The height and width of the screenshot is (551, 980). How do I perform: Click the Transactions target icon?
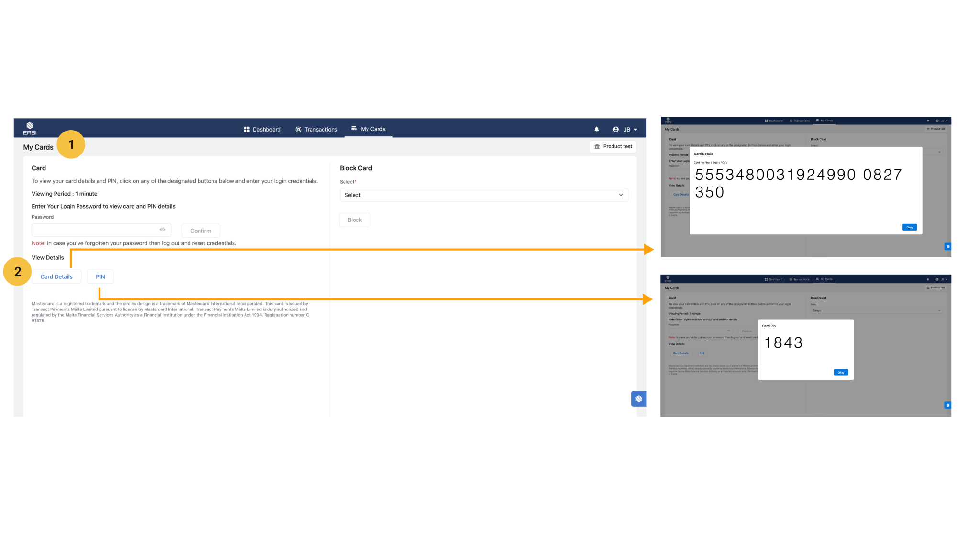point(298,130)
